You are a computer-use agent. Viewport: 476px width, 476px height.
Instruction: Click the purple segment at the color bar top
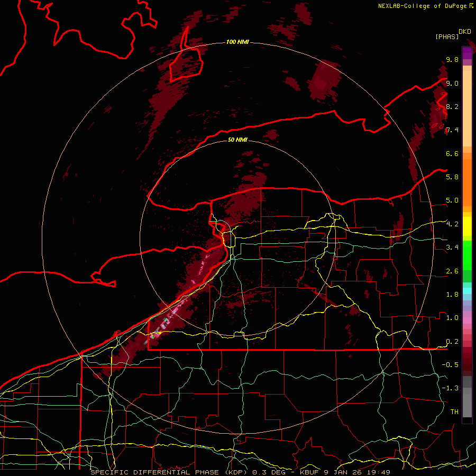click(x=467, y=53)
